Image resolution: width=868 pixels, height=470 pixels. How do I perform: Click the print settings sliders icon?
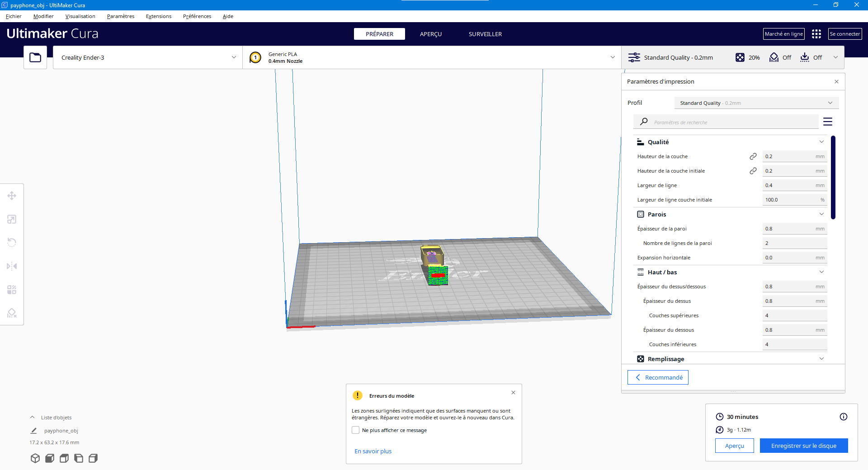tap(634, 57)
